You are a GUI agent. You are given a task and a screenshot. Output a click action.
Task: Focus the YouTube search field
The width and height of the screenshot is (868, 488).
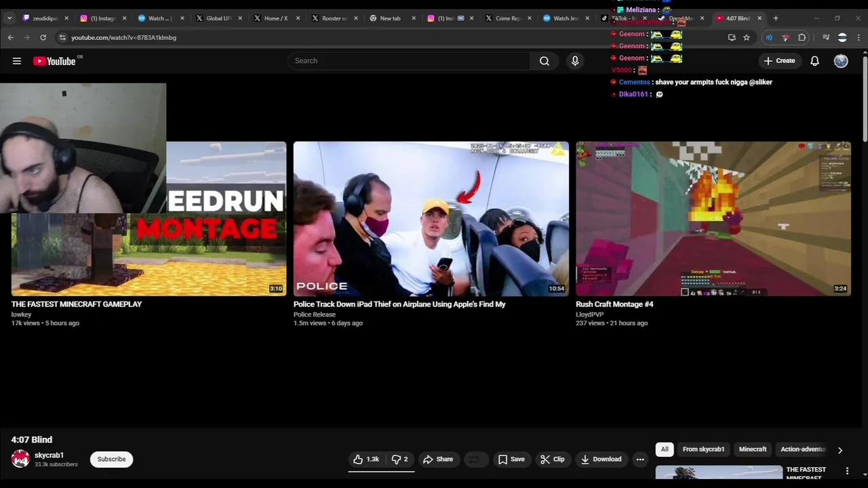(409, 61)
